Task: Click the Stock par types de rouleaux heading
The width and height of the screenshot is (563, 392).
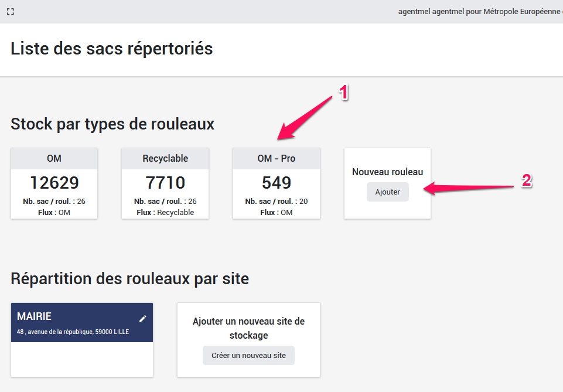Action: click(x=112, y=124)
